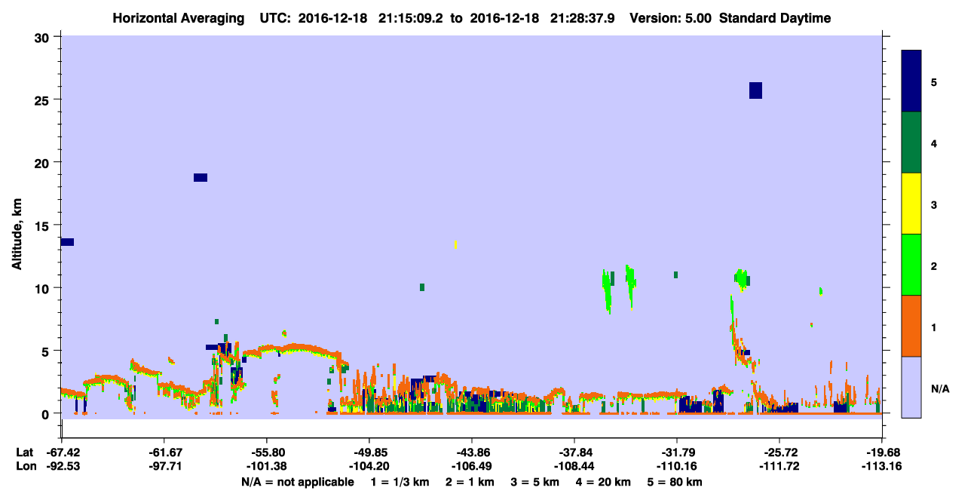Click legend entry '1 = 1/3 km'
This screenshot has width=980, height=503.
click(400, 481)
